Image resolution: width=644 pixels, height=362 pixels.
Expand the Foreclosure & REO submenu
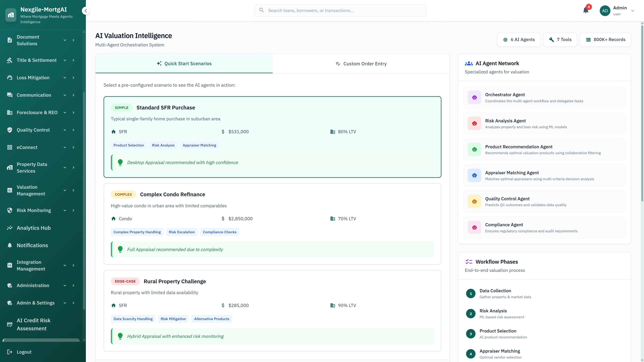click(x=65, y=112)
